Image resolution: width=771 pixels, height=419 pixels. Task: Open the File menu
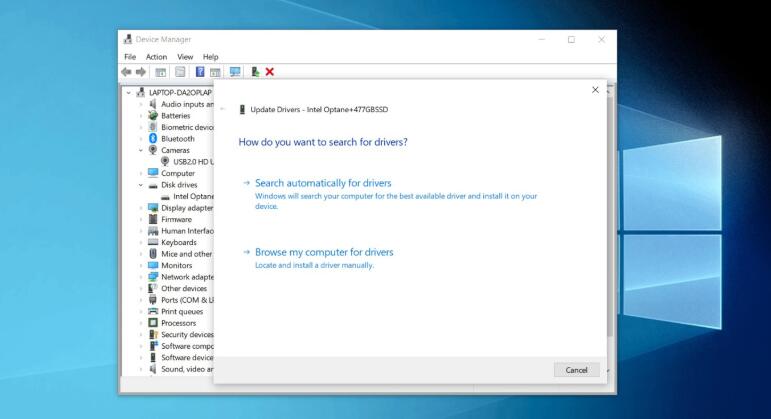tap(130, 57)
